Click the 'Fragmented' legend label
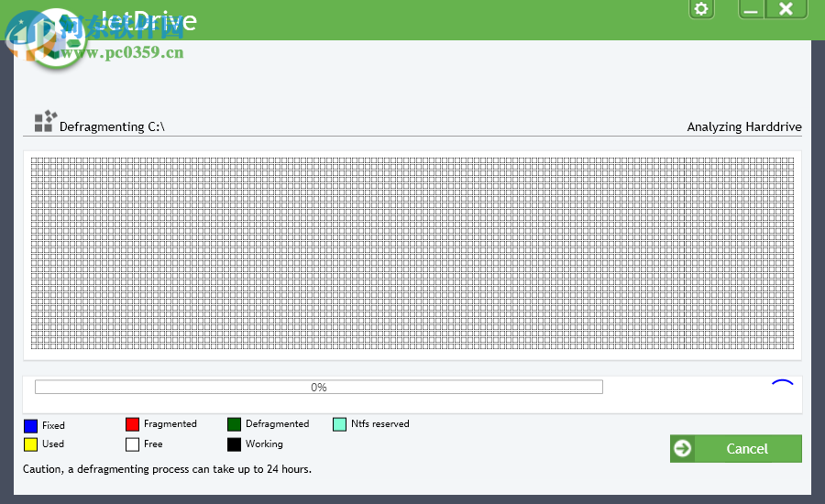 [x=170, y=423]
